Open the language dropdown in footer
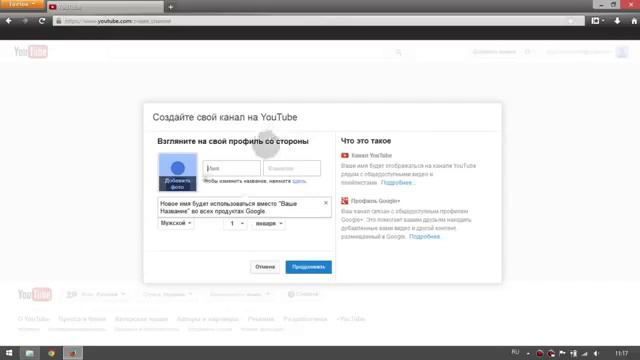640x360 pixels. click(96, 294)
